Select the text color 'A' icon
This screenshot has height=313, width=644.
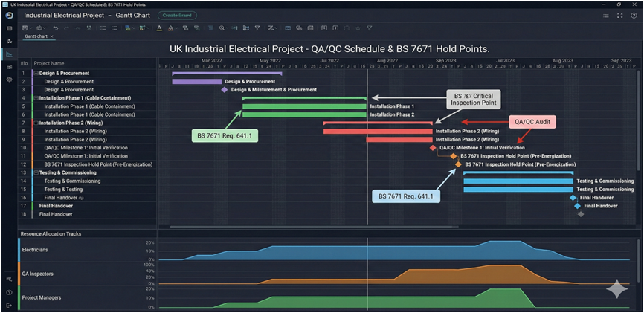point(159,28)
